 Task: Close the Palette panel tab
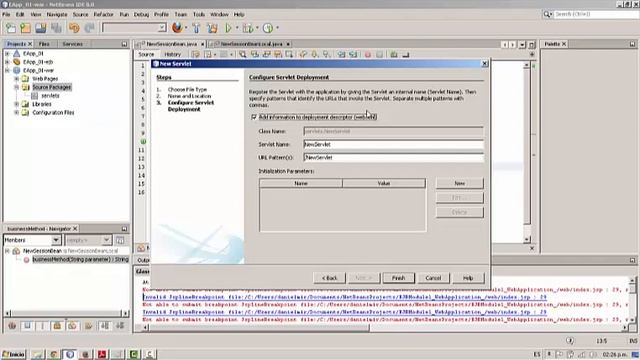point(564,44)
